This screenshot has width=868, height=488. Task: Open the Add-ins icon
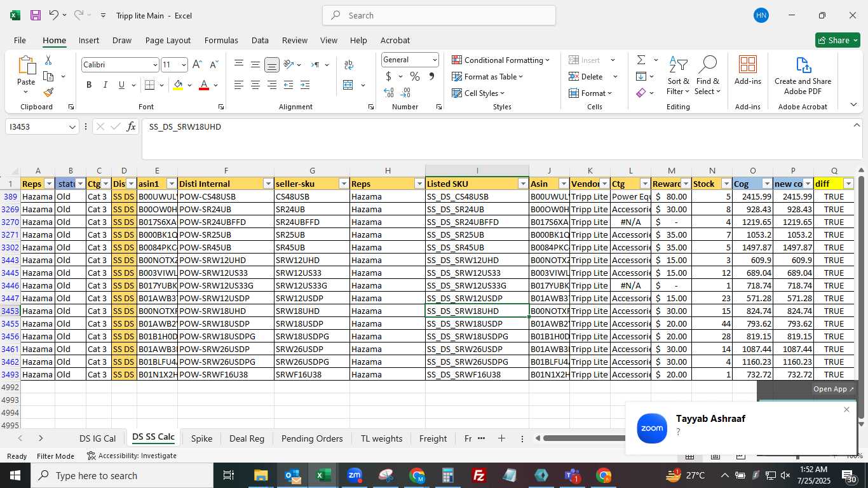click(x=748, y=70)
